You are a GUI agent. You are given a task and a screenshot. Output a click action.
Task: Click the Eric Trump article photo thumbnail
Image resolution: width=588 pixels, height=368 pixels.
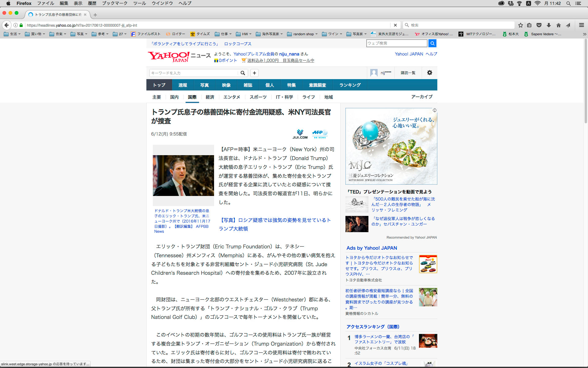point(183,175)
